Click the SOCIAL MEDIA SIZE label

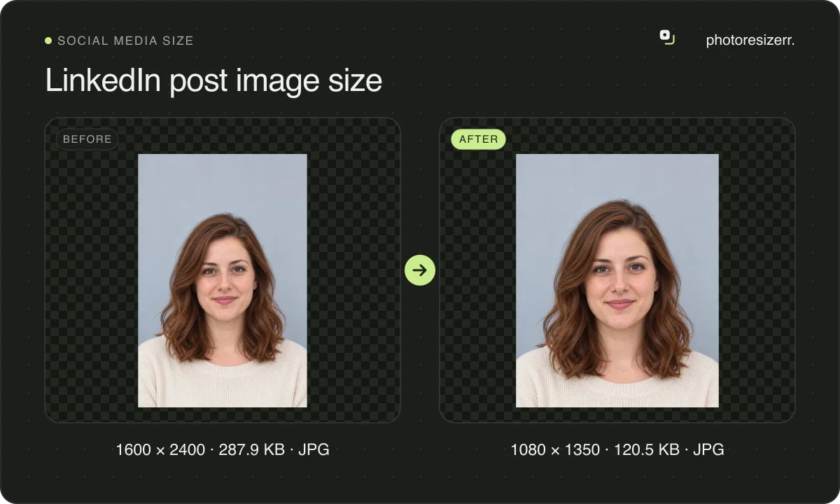[x=125, y=41]
